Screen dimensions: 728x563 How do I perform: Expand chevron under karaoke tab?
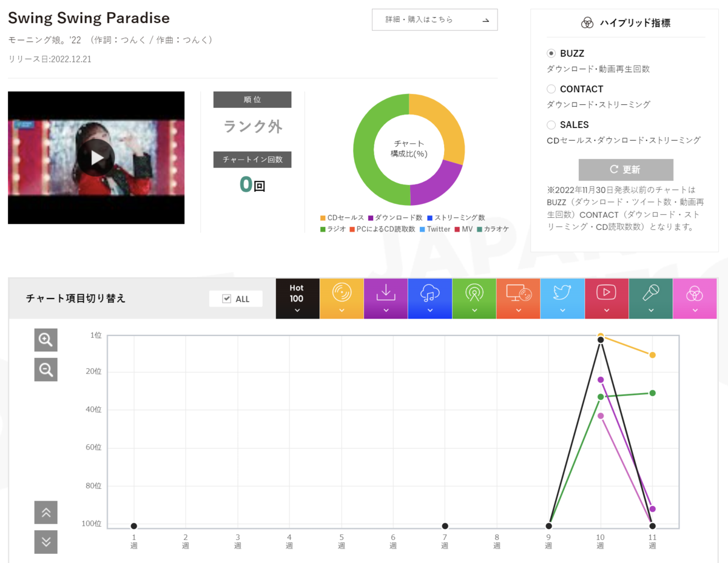tap(651, 311)
